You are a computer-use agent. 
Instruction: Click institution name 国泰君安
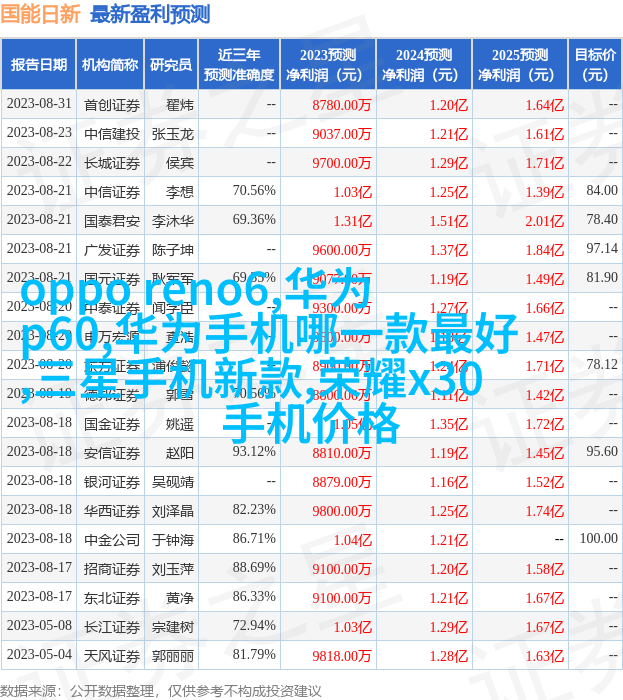tap(112, 221)
